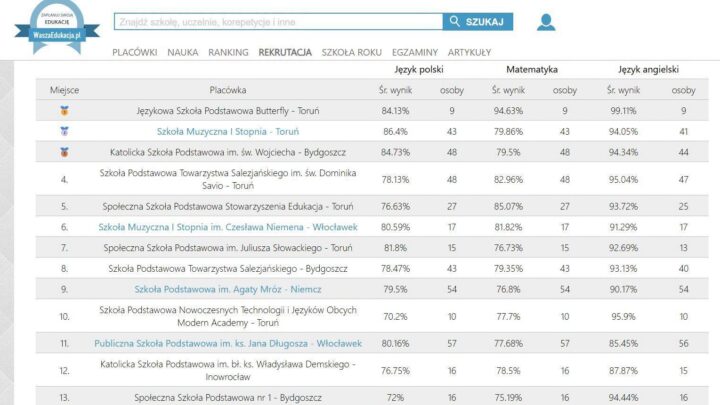The height and width of the screenshot is (405, 720).
Task: Select Społeczna Szkoła Podstawowa im. Juliusza Słowackiego row
Action: tap(372, 248)
